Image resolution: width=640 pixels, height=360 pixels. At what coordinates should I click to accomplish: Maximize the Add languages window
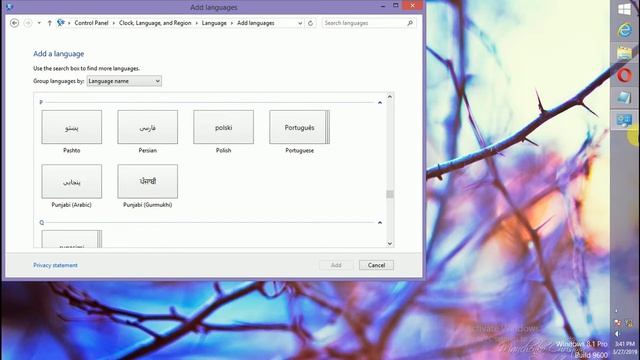[x=396, y=5]
